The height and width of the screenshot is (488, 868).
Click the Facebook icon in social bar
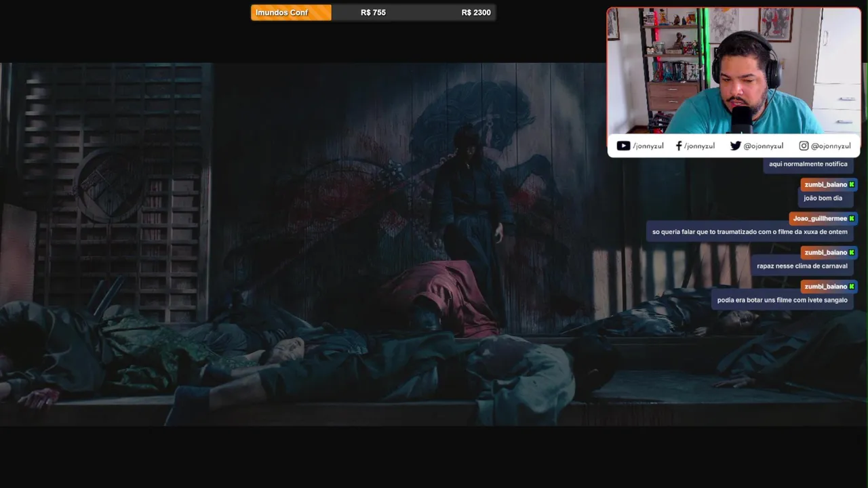pyautogui.click(x=679, y=146)
